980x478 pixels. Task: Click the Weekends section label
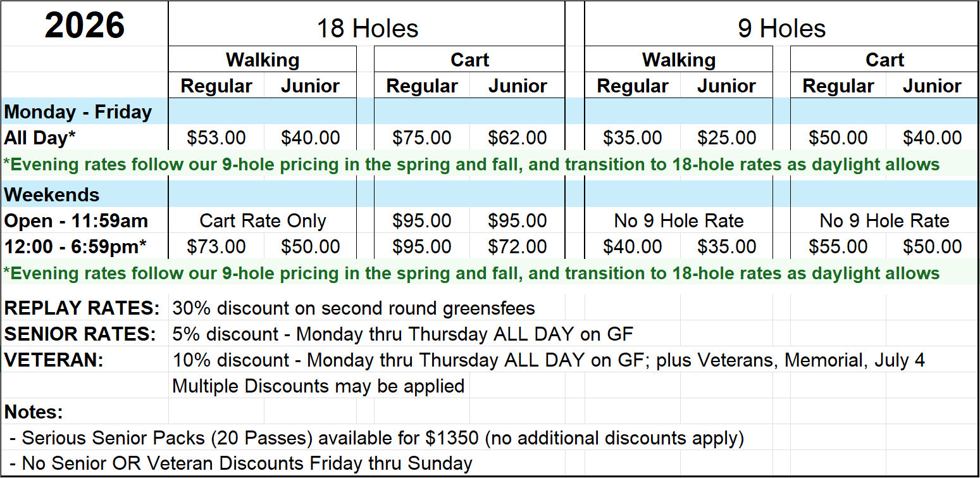point(52,194)
